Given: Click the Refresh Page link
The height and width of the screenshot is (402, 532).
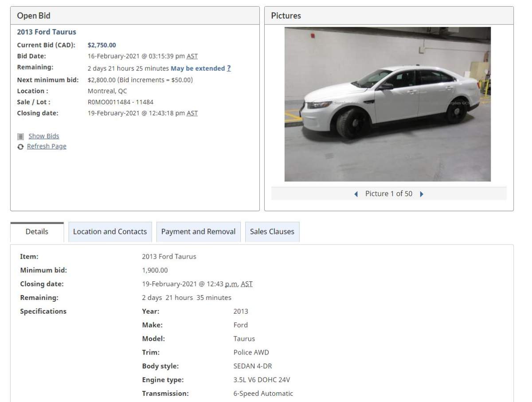Looking at the screenshot, I should (47, 146).
